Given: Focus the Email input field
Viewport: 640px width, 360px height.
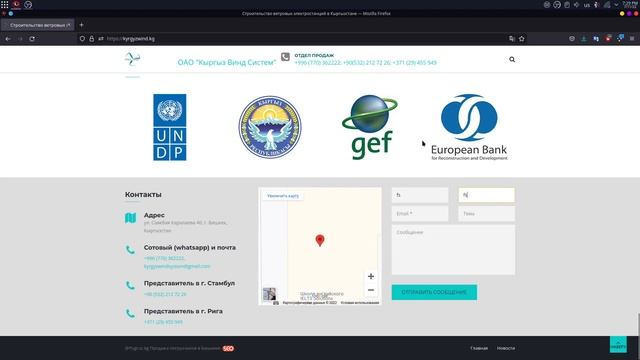Looking at the screenshot, I should (x=420, y=213).
